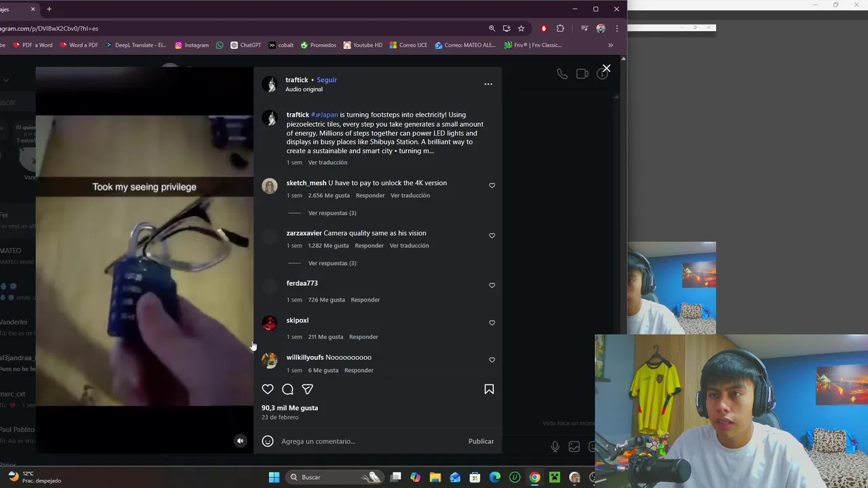
Task: Open the emoji picker in the comment box
Action: click(268, 441)
